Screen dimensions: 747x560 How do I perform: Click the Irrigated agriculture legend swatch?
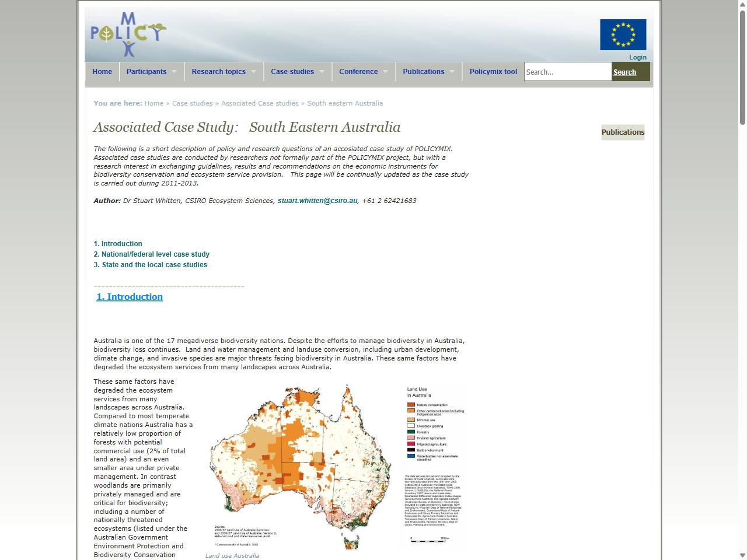coord(411,444)
